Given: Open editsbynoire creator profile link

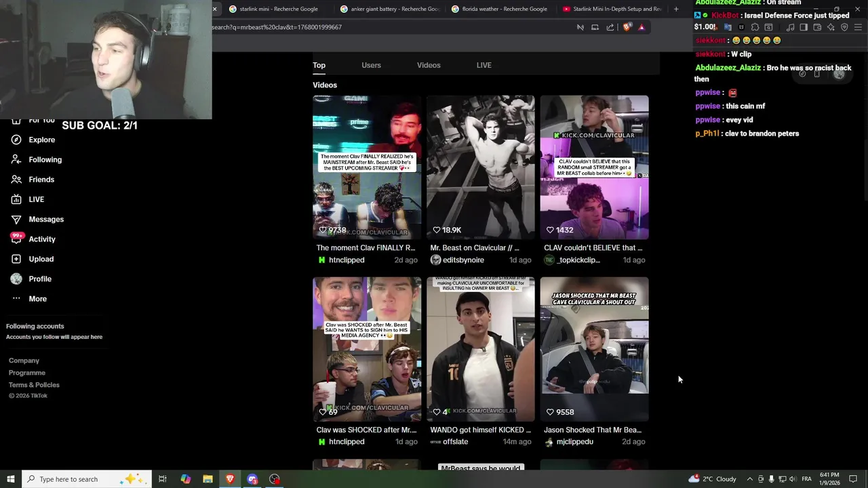Looking at the screenshot, I should point(463,260).
